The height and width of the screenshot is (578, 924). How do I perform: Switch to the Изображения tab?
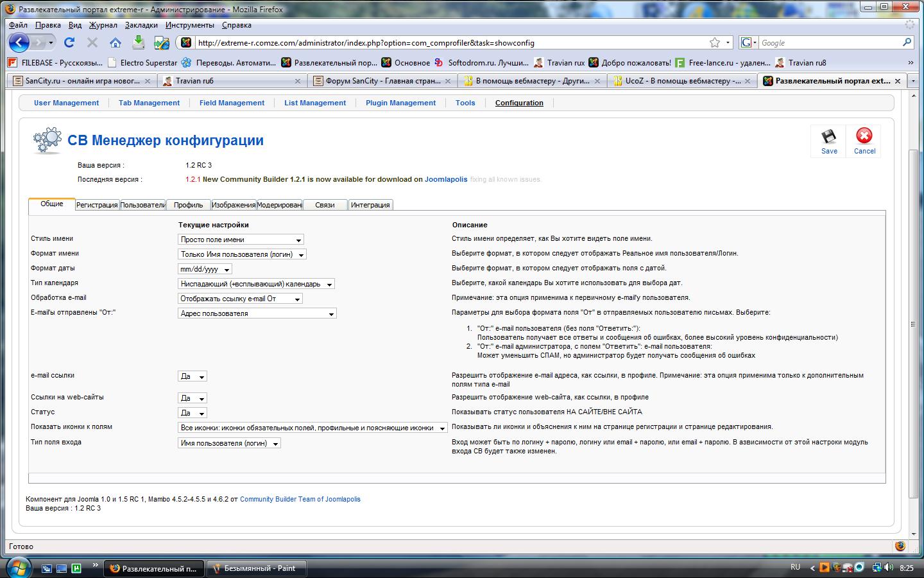click(x=234, y=205)
